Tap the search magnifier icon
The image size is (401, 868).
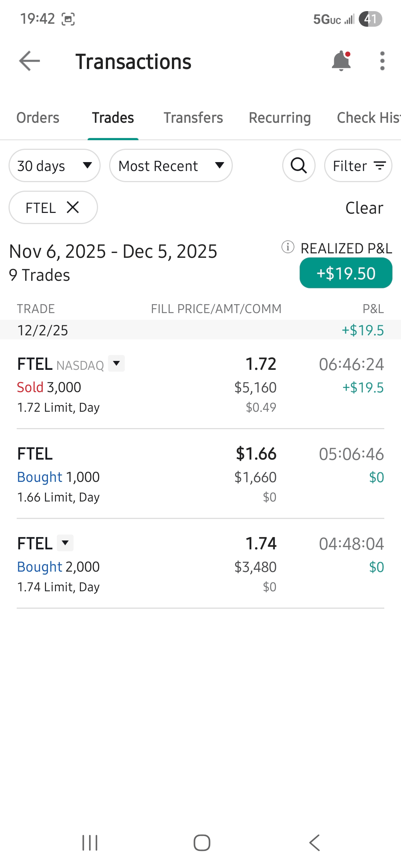click(299, 165)
